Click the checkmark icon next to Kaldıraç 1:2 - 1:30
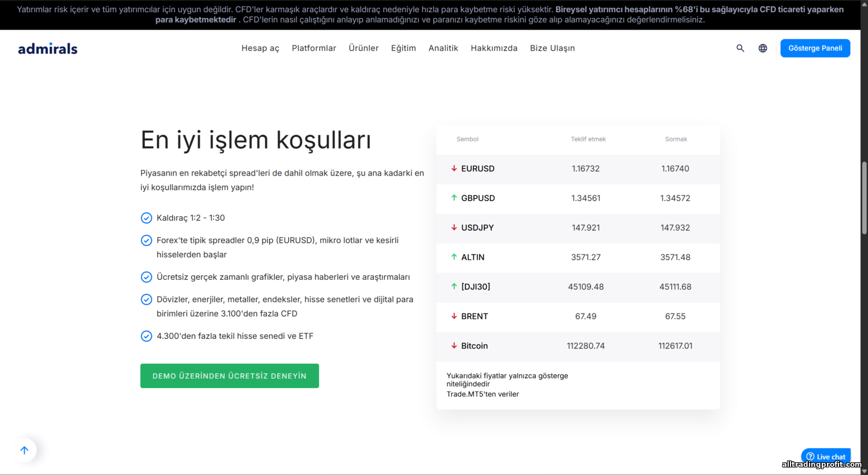The width and height of the screenshot is (868, 475). pyautogui.click(x=146, y=218)
